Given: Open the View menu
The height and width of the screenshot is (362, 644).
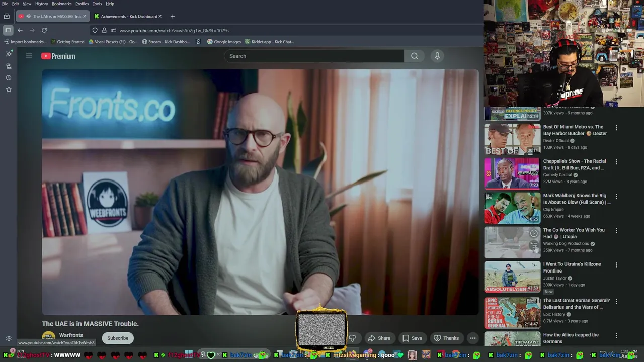Looking at the screenshot, I should tap(27, 4).
